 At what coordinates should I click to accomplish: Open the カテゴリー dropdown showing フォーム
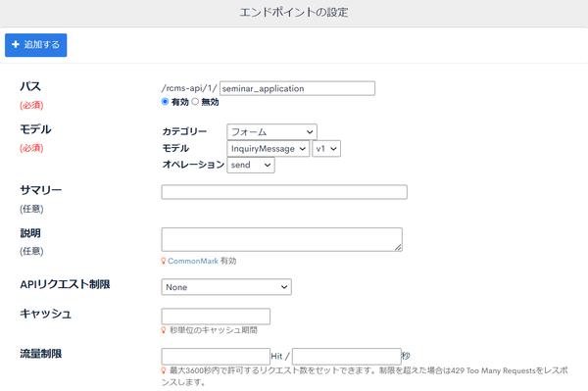[x=271, y=132]
